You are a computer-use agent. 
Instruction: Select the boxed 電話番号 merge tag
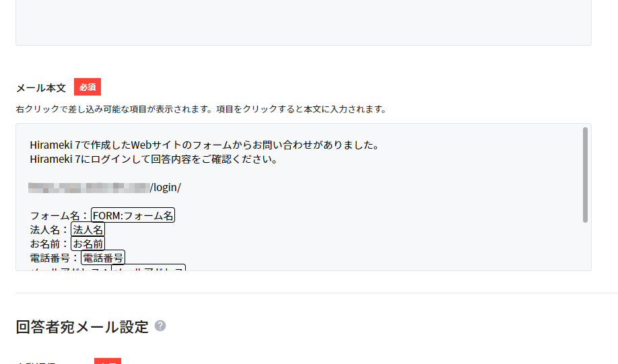(103, 258)
